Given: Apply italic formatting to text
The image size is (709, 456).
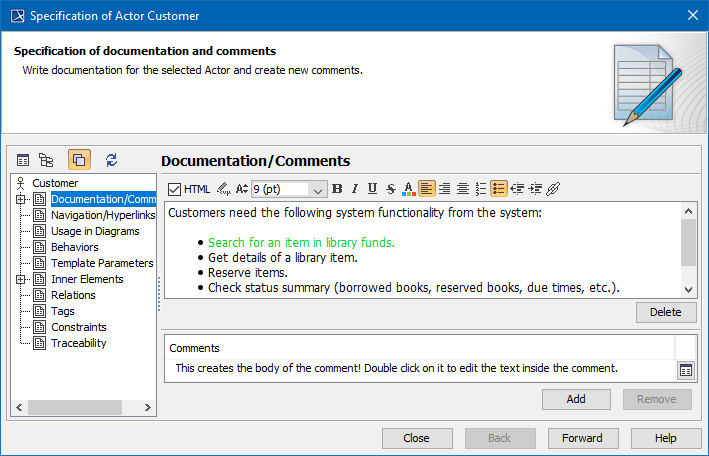Looking at the screenshot, I should (x=355, y=188).
